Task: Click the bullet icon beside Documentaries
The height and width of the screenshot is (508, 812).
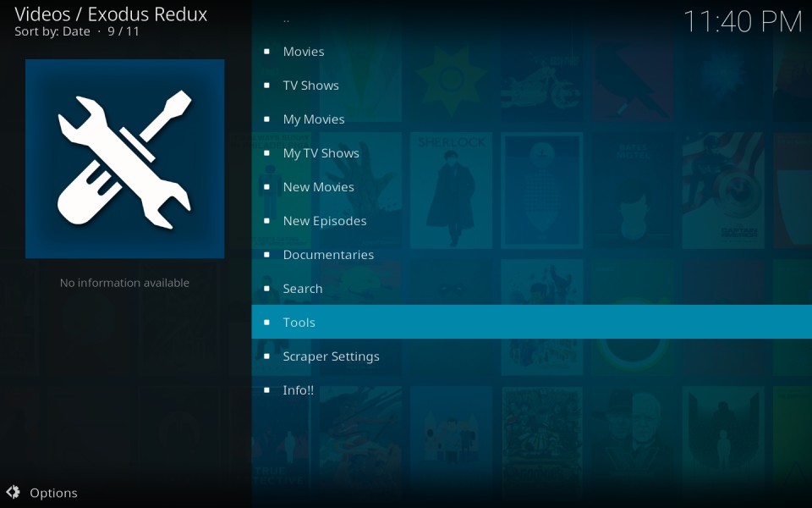Action: coord(266,255)
